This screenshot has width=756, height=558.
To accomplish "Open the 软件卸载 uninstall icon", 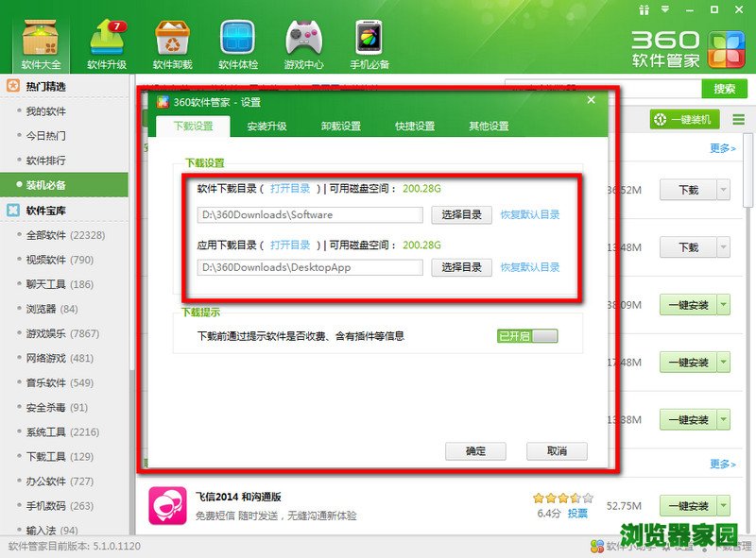I will 172,42.
